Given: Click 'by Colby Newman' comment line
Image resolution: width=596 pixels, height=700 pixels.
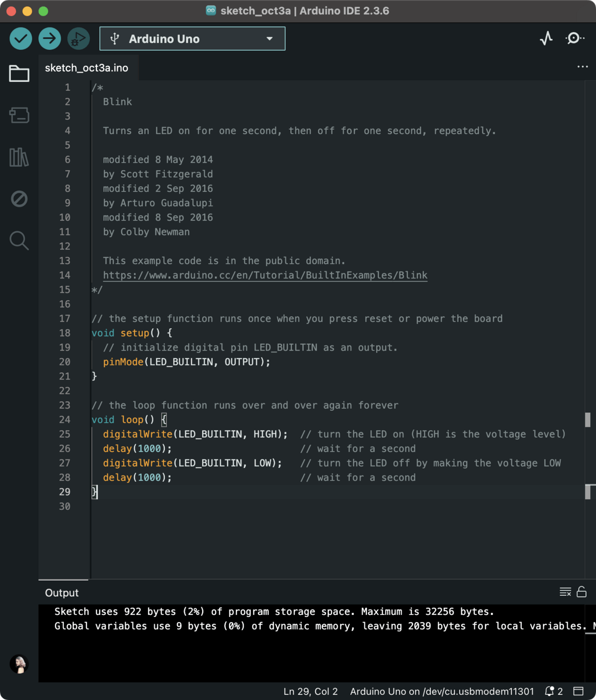Looking at the screenshot, I should [146, 232].
